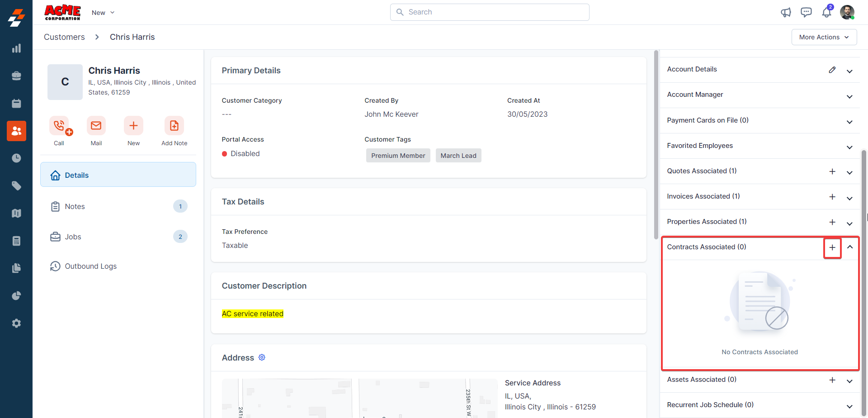Add a new contract with plus icon
The height and width of the screenshot is (418, 868).
(x=832, y=247)
